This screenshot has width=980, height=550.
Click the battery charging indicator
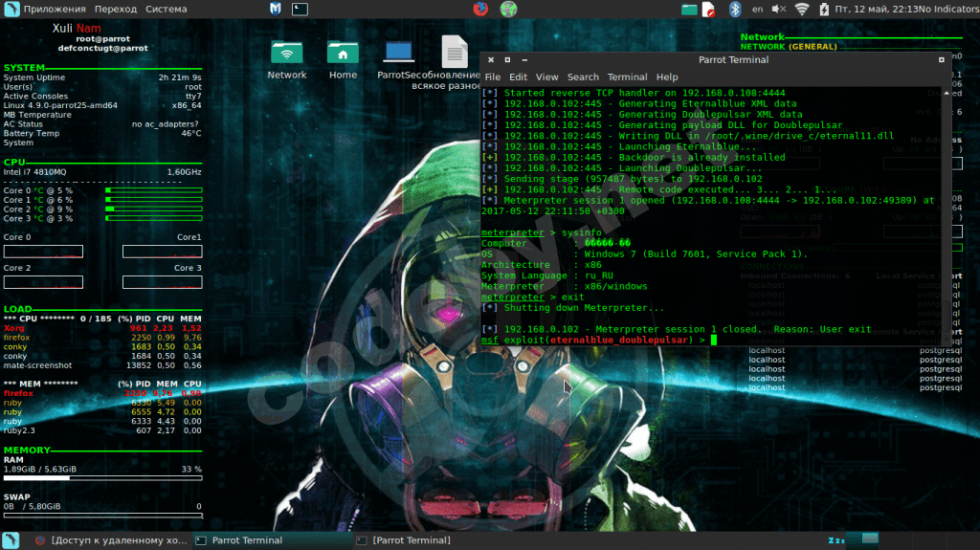[824, 9]
